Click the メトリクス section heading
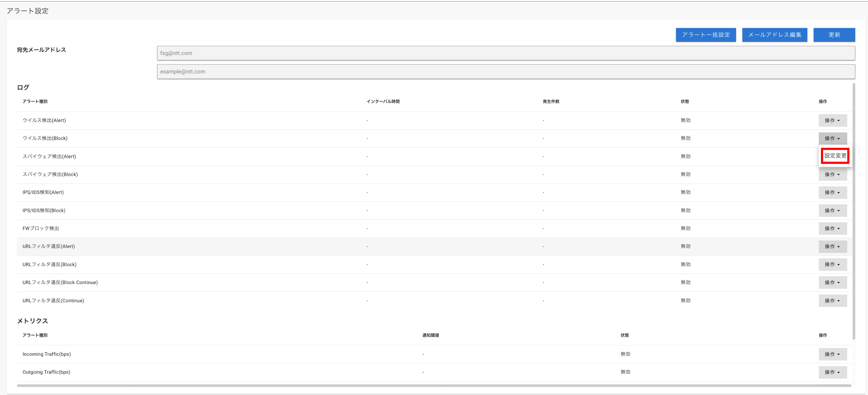Screen dimensions: 868x395 (32, 321)
